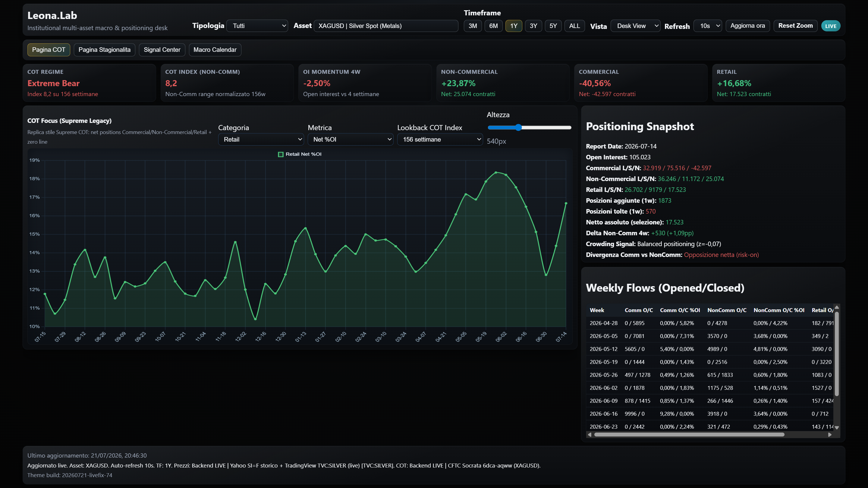868x488 pixels.
Task: Switch timeframe to 3M
Action: pyautogui.click(x=472, y=26)
